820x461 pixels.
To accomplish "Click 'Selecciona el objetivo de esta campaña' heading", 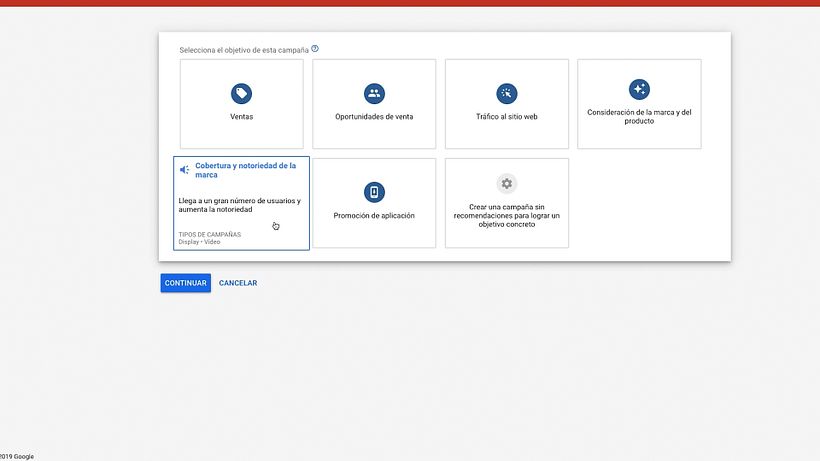I will 244,50.
